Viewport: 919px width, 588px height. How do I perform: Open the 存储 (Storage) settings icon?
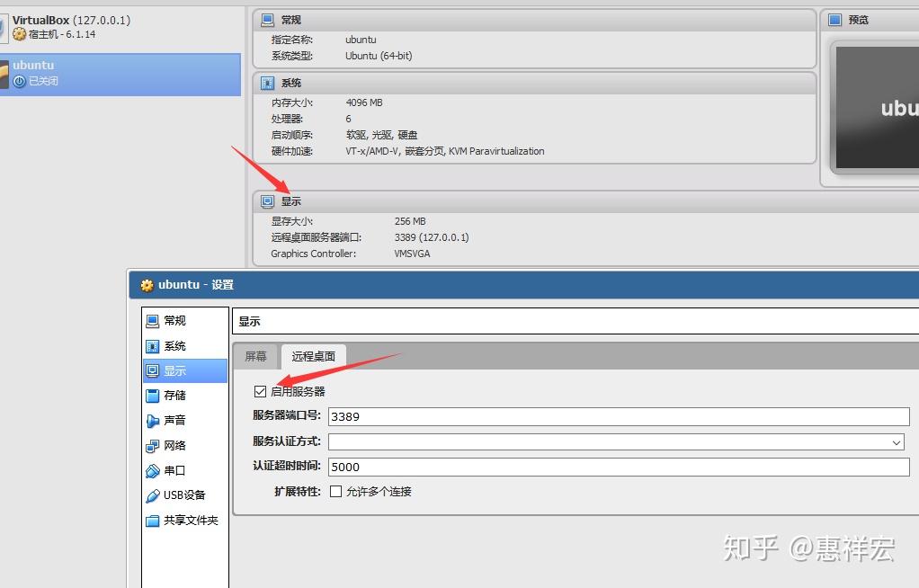click(154, 395)
